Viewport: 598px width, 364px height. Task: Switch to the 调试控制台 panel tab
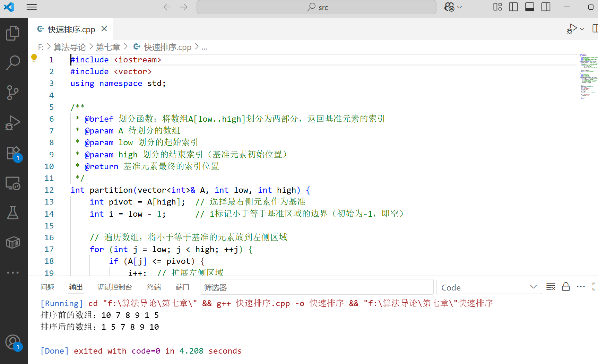click(x=115, y=287)
